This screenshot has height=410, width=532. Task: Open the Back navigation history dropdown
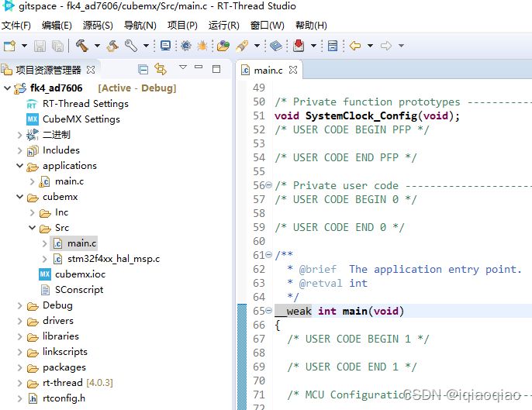(x=370, y=46)
